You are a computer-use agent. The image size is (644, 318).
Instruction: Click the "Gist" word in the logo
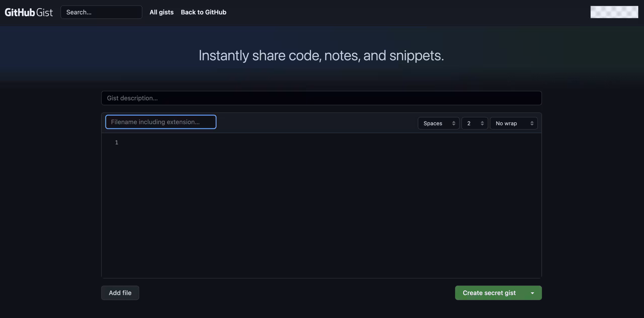(x=45, y=12)
